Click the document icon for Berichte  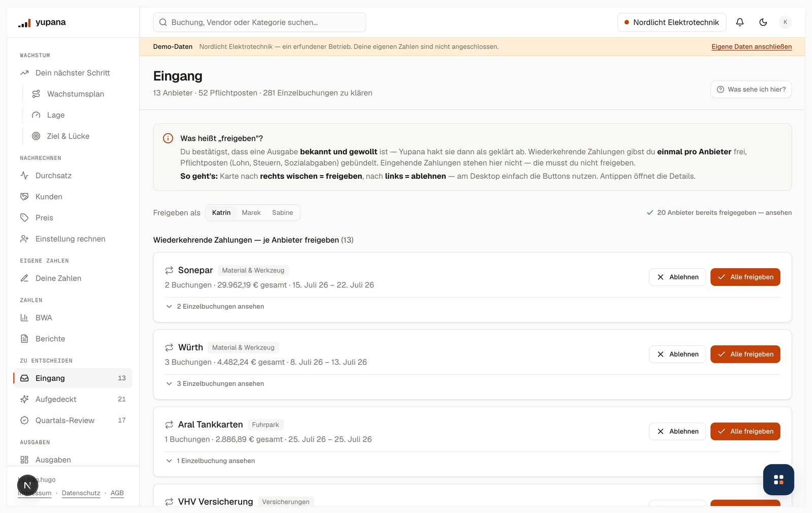pos(24,339)
